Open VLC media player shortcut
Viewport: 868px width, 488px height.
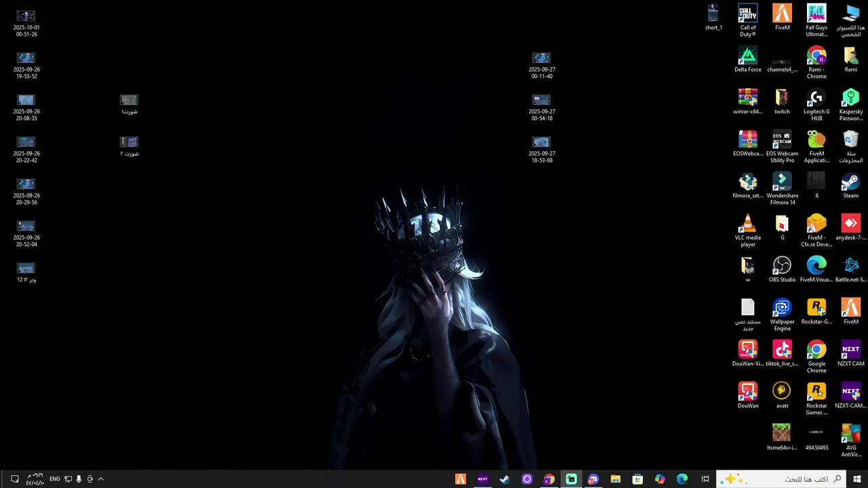click(748, 230)
